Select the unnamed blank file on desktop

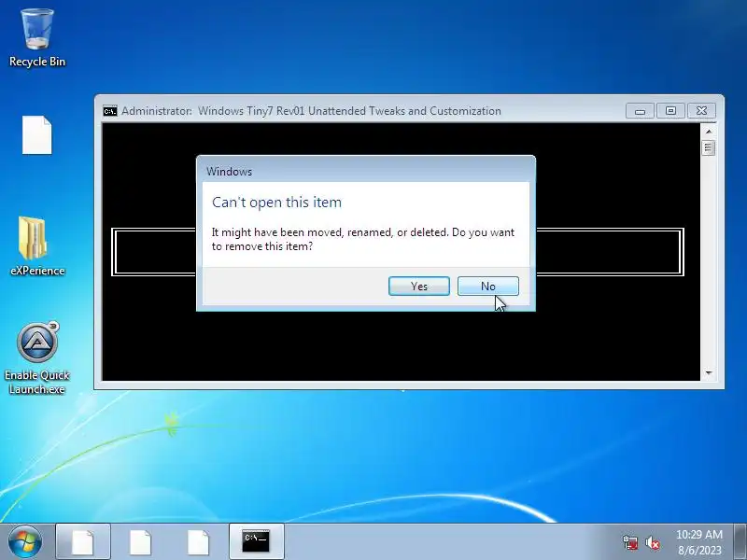[x=37, y=134]
